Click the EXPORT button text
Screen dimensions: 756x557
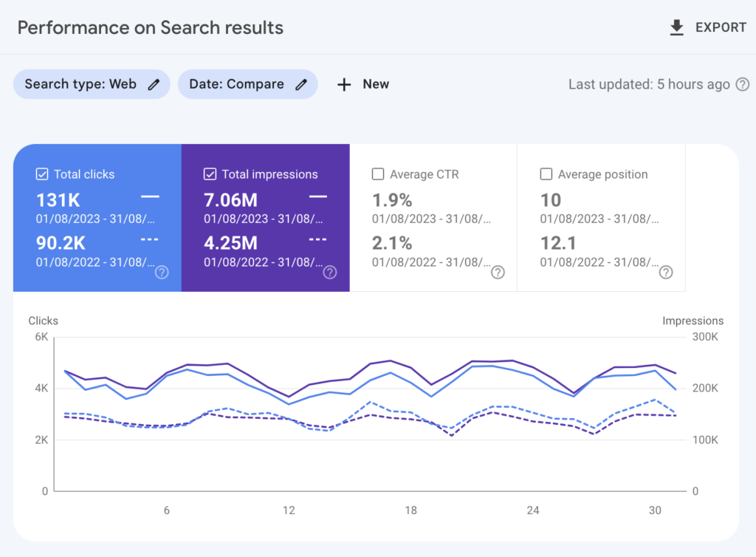pyautogui.click(x=721, y=28)
